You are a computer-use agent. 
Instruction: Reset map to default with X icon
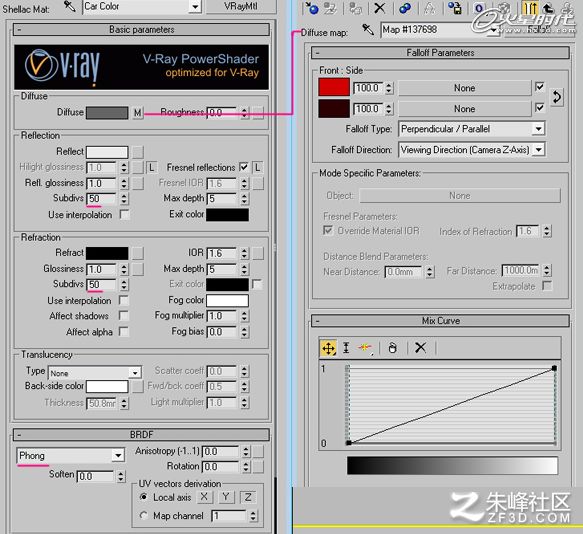click(379, 8)
